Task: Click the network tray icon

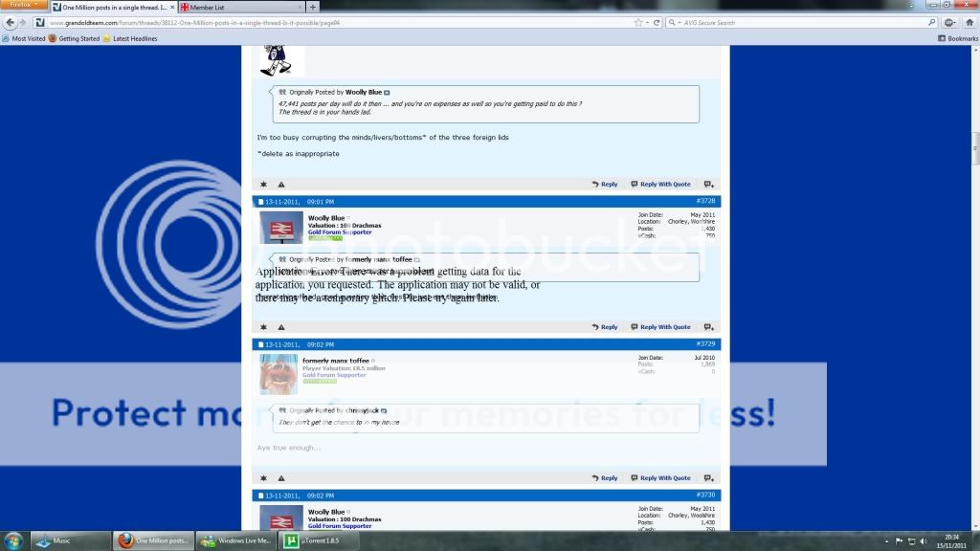Action: (x=911, y=541)
